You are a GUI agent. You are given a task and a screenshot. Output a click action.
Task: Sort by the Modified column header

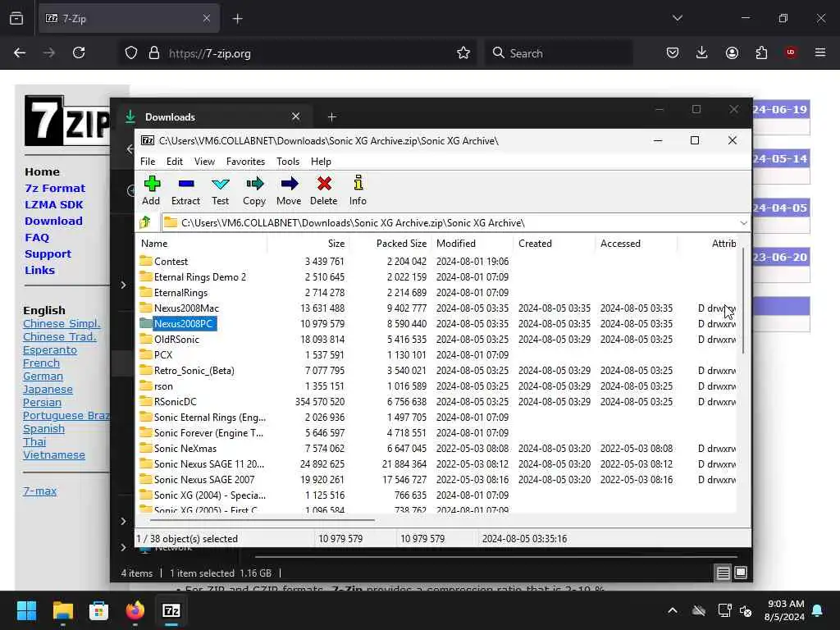point(472,243)
